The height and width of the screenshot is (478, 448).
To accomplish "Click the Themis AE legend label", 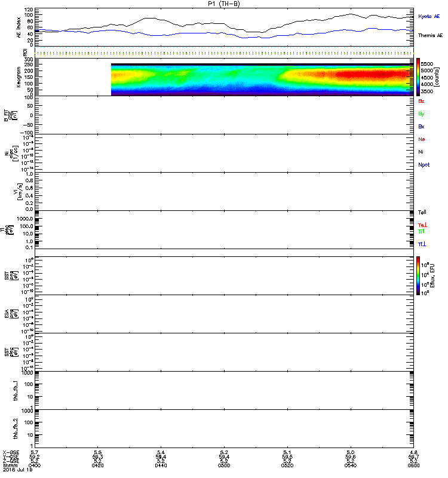I will tap(430, 36).
